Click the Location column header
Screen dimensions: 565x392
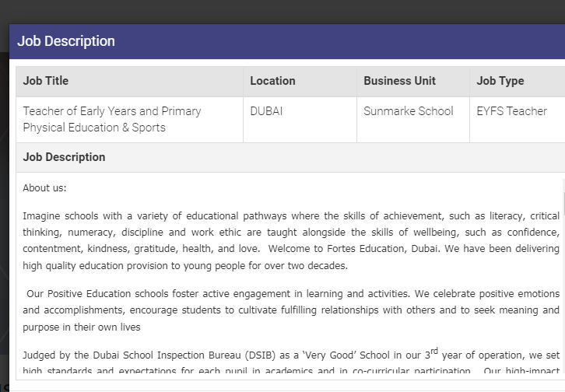pos(272,81)
